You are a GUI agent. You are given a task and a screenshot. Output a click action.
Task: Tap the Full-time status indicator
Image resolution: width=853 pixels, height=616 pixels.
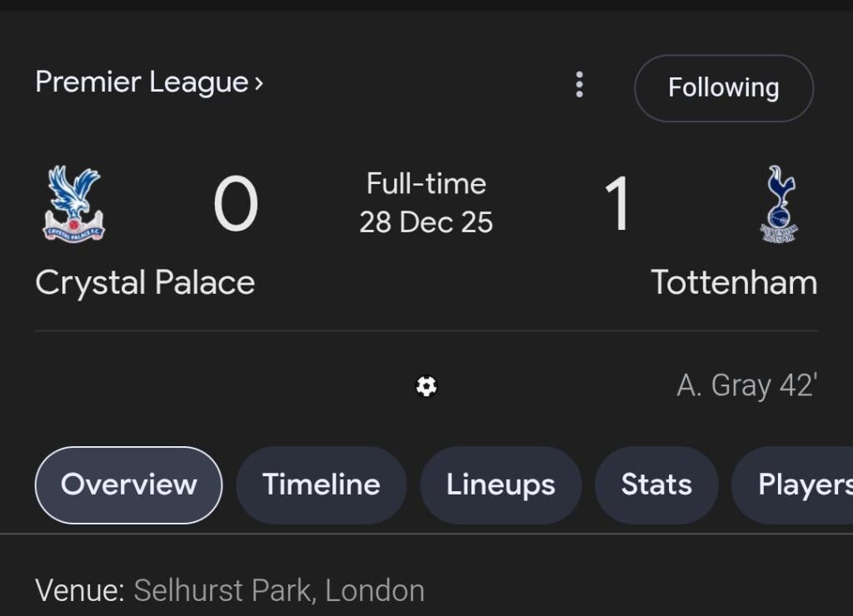pos(426,183)
